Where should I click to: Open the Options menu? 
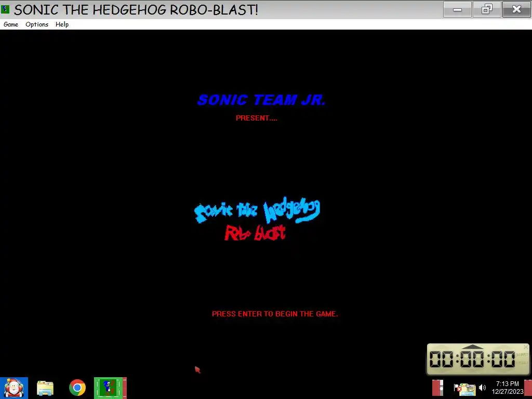[37, 24]
